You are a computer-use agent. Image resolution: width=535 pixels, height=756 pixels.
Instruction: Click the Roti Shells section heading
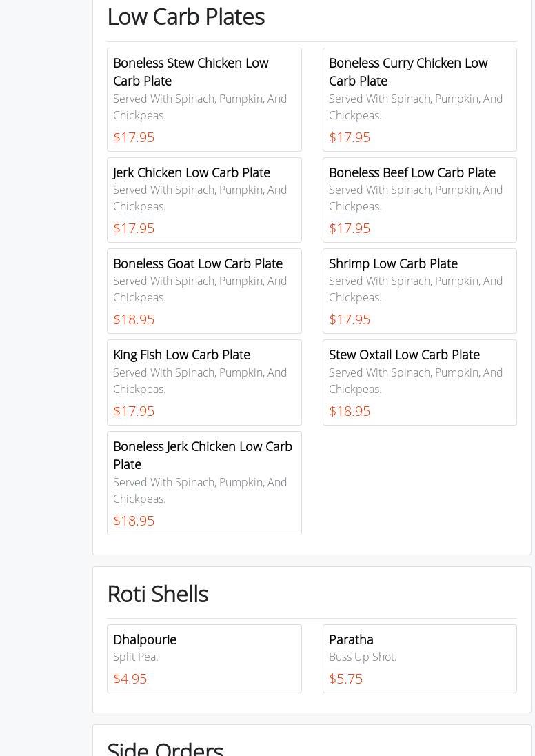point(157,594)
